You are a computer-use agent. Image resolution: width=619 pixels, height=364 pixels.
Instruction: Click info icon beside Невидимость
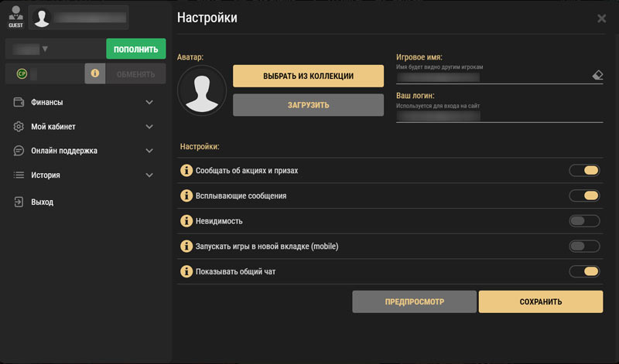click(186, 221)
